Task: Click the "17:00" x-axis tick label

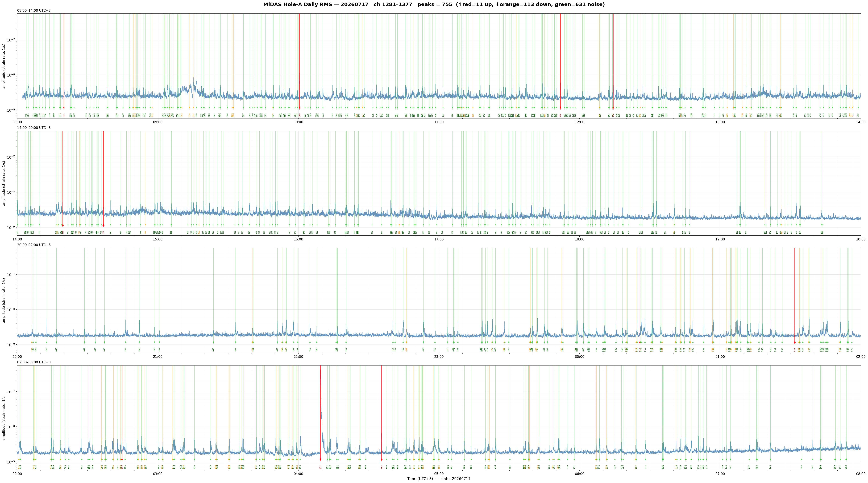Action: pos(439,239)
